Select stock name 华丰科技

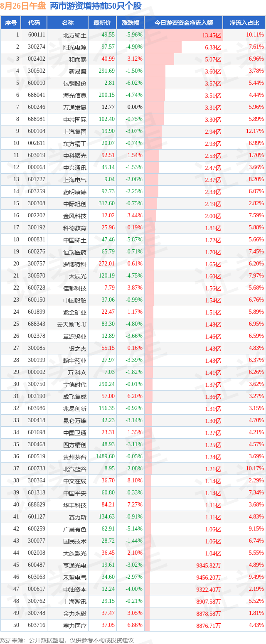coord(75,505)
